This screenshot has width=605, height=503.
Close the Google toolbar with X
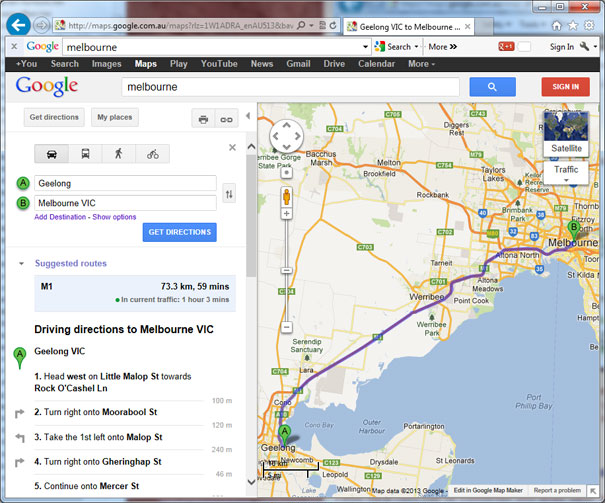[14, 47]
